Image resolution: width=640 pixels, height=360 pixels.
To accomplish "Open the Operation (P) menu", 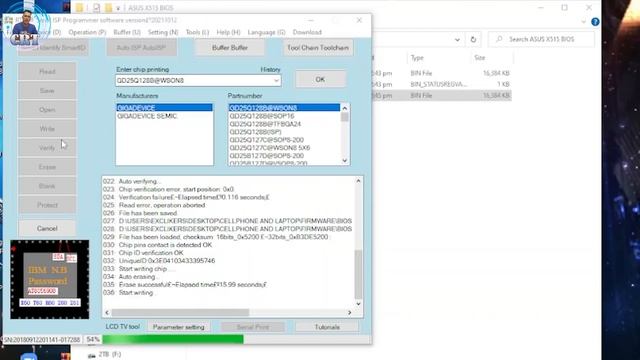I will [87, 32].
